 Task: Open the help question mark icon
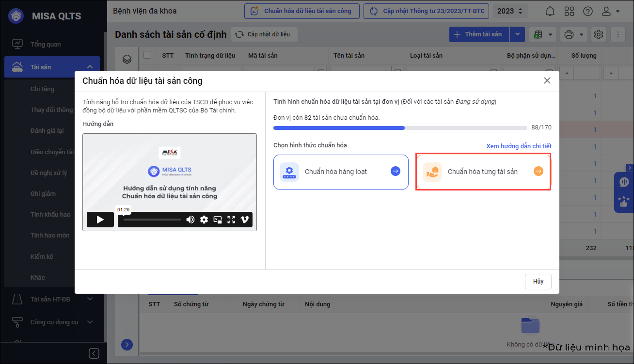coord(587,11)
